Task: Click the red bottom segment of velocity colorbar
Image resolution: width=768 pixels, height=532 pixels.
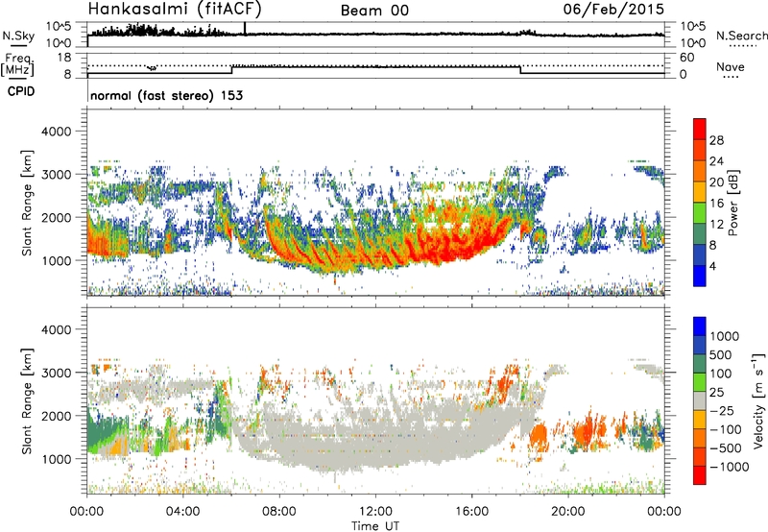Action: 700,475
